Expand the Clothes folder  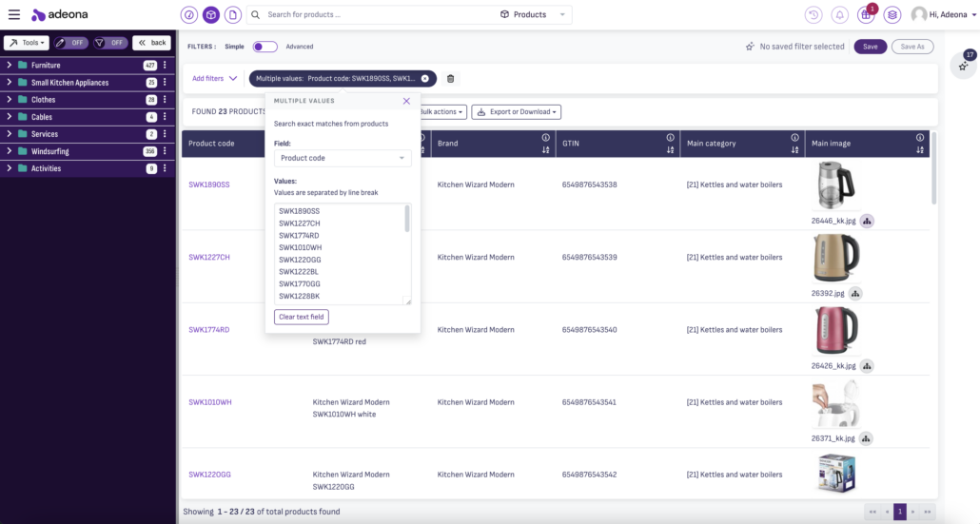[9, 99]
